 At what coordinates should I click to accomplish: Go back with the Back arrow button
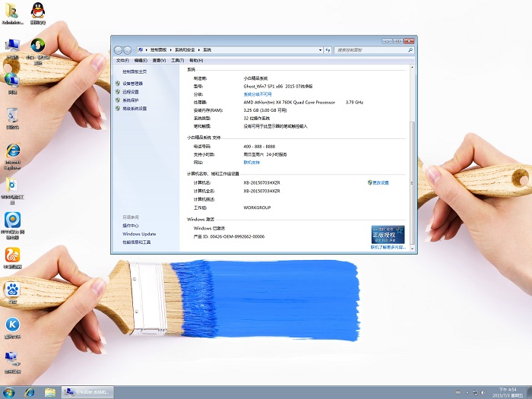coord(118,50)
